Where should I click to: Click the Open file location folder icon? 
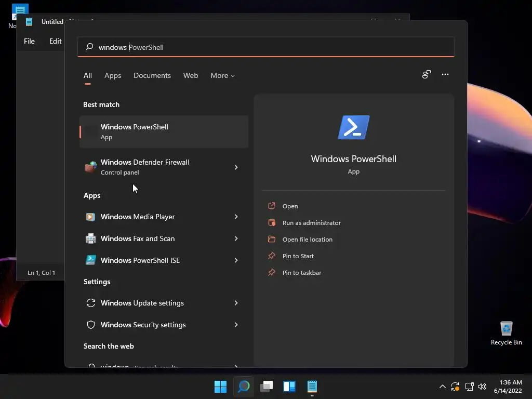(x=272, y=239)
